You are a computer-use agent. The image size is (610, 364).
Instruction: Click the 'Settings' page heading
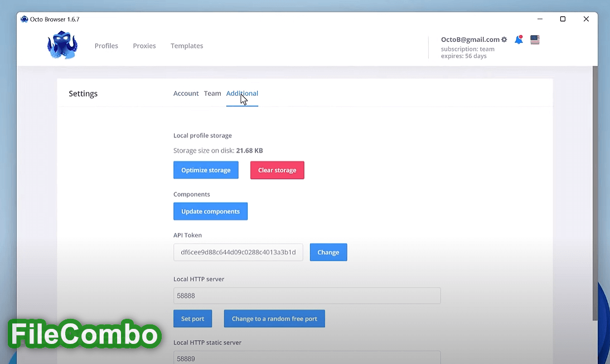83,94
